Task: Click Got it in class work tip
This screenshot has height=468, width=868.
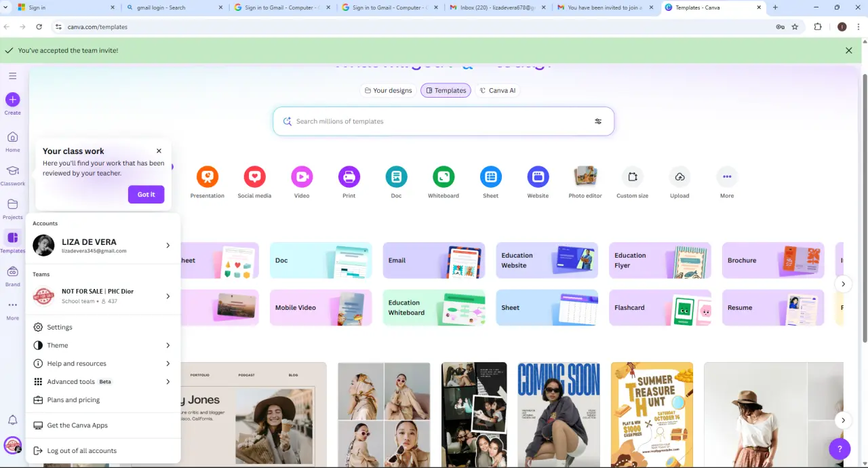Action: pos(146,195)
